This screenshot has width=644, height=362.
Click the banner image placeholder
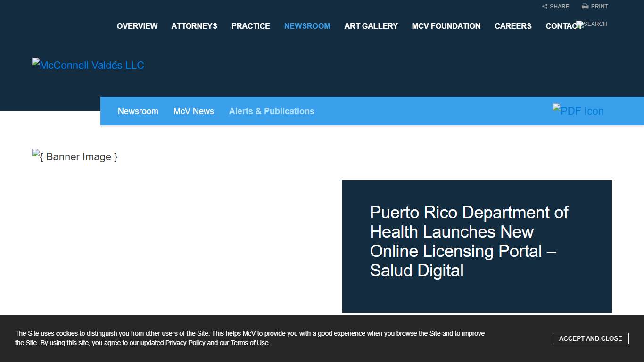click(x=74, y=156)
